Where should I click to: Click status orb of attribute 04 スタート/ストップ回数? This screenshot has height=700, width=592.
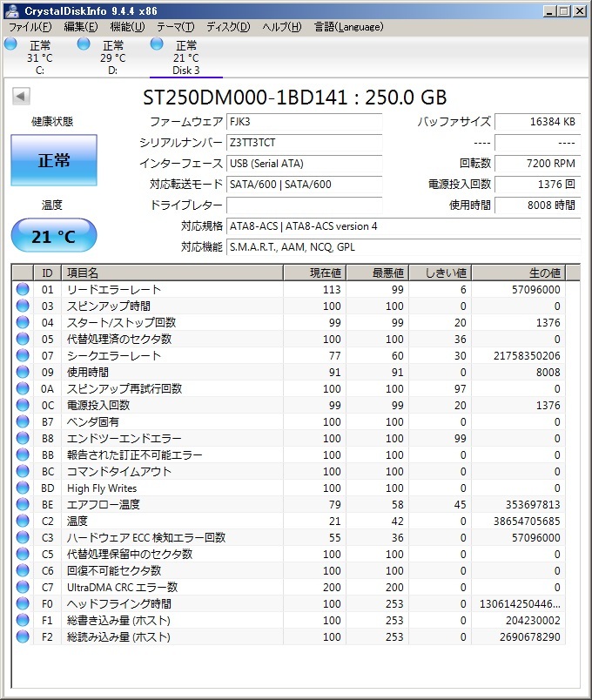click(x=23, y=322)
